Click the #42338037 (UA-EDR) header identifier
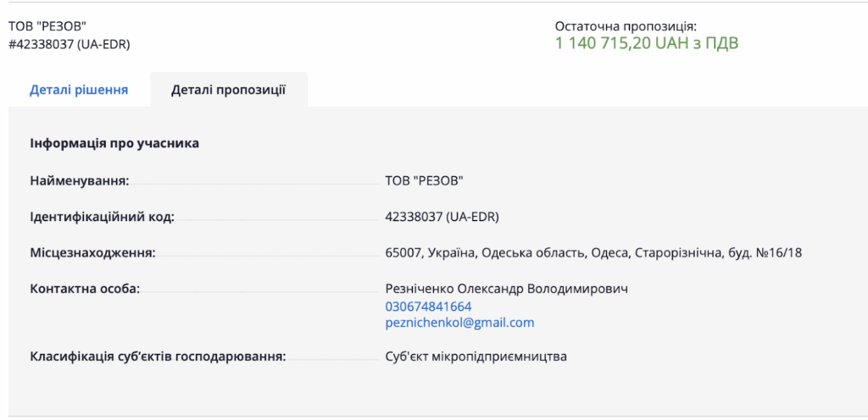The height and width of the screenshot is (420, 868). coord(70,46)
